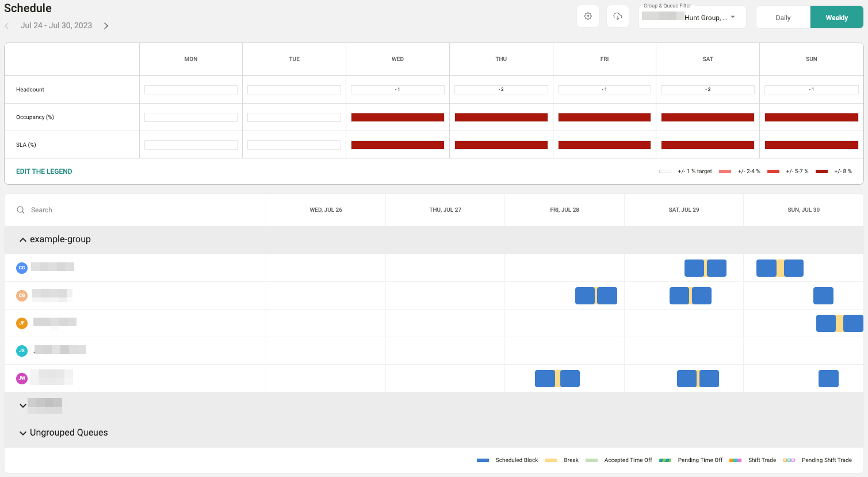
Task: Switch to Daily view
Action: click(x=783, y=17)
